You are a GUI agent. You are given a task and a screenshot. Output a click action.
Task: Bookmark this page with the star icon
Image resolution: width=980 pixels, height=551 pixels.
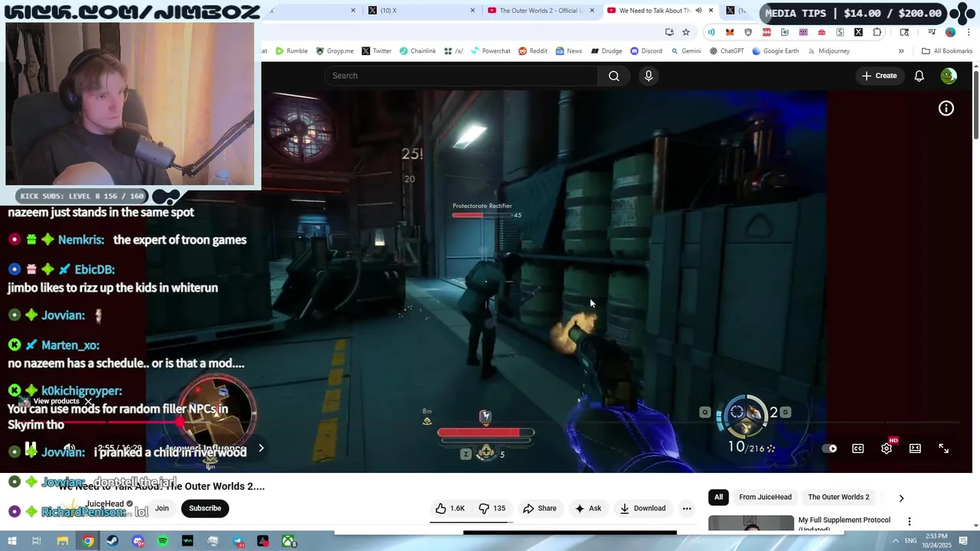point(686,32)
